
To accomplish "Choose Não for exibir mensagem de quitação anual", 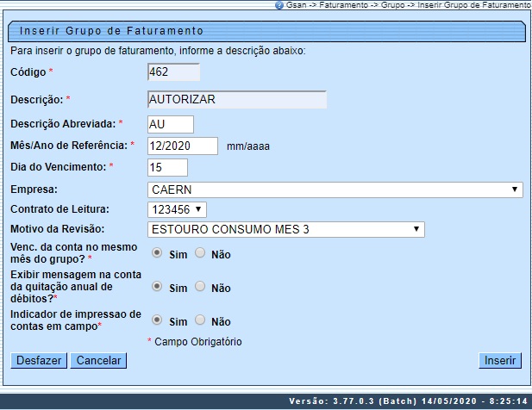I will 200,287.
